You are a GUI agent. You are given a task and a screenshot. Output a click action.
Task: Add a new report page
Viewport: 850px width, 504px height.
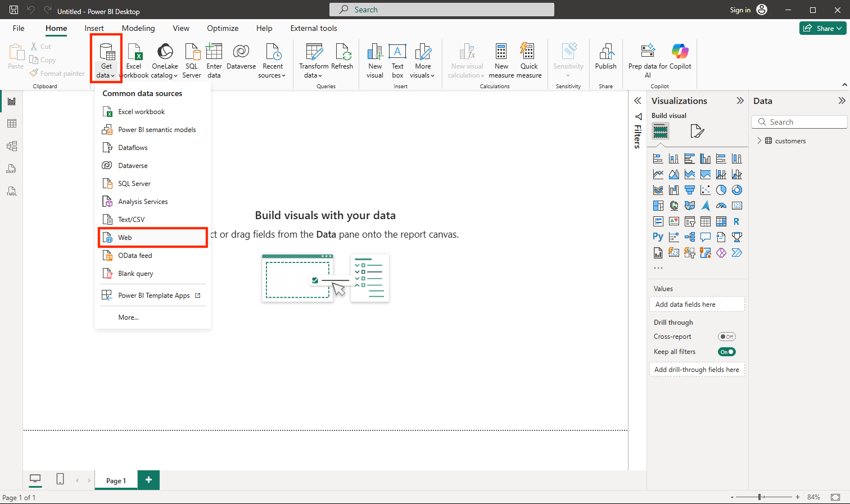[x=148, y=480]
